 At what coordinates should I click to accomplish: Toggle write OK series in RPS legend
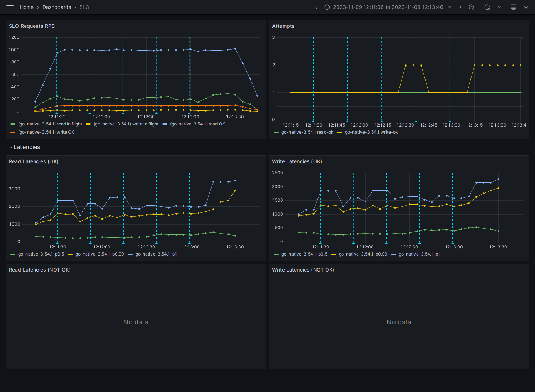click(46, 132)
